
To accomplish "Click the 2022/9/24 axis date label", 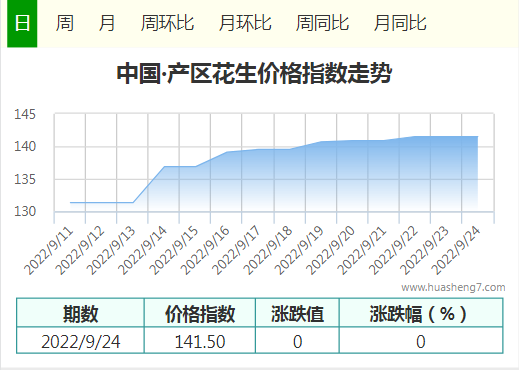I will [455, 250].
